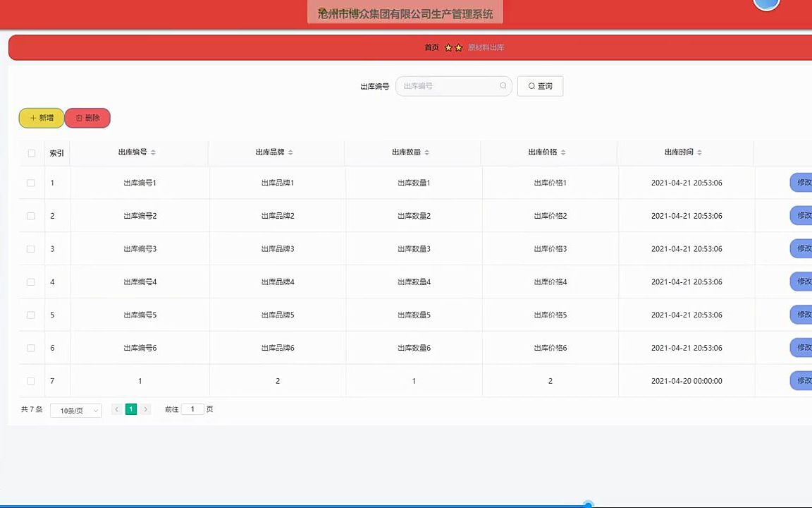The height and width of the screenshot is (508, 812).
Task: Click the next page arrow in pagination
Action: pyautogui.click(x=145, y=409)
